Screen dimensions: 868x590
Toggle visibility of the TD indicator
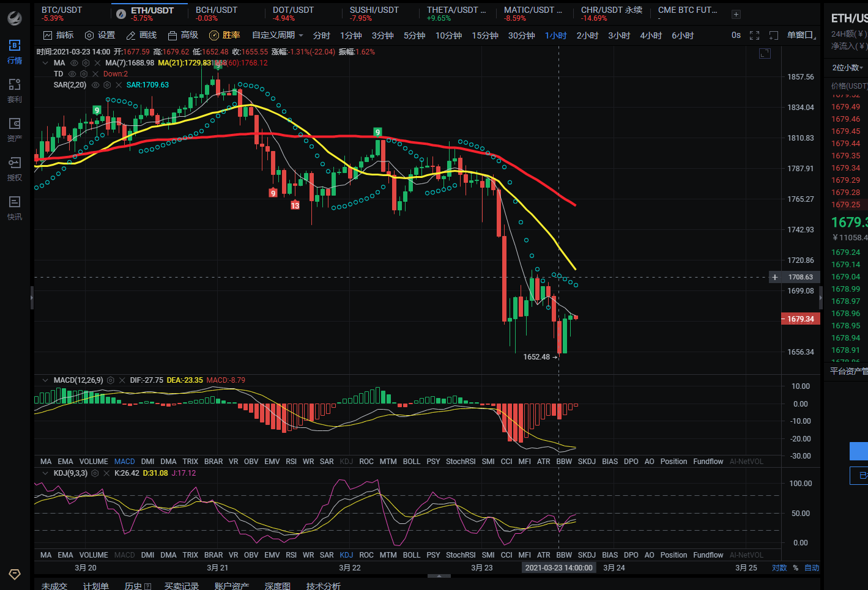[x=72, y=74]
